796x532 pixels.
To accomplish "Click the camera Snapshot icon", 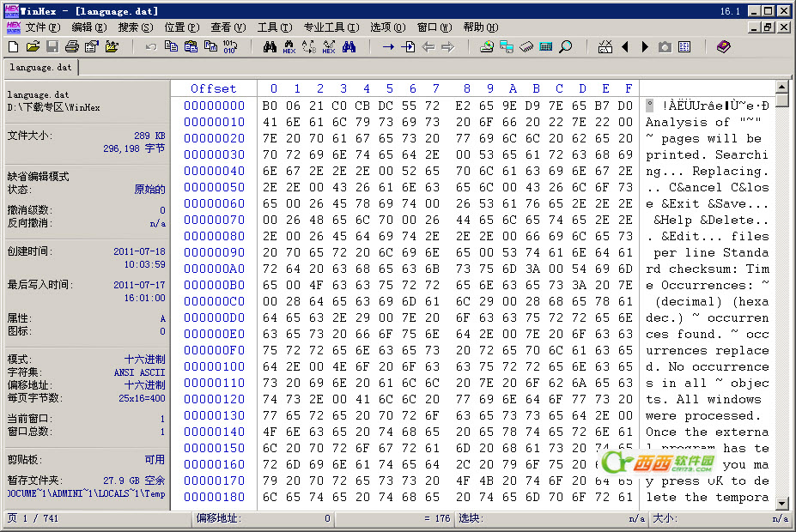I will coord(665,47).
